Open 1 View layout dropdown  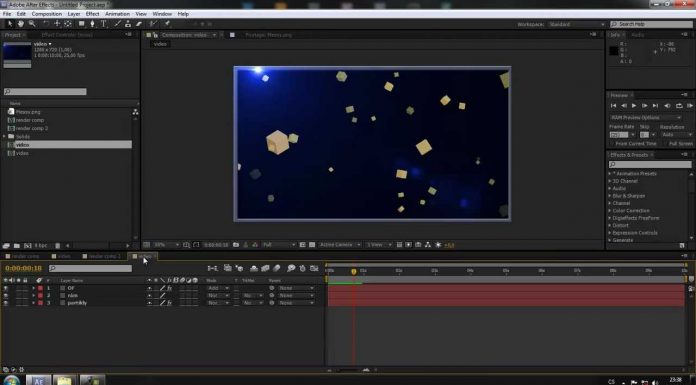[379, 245]
